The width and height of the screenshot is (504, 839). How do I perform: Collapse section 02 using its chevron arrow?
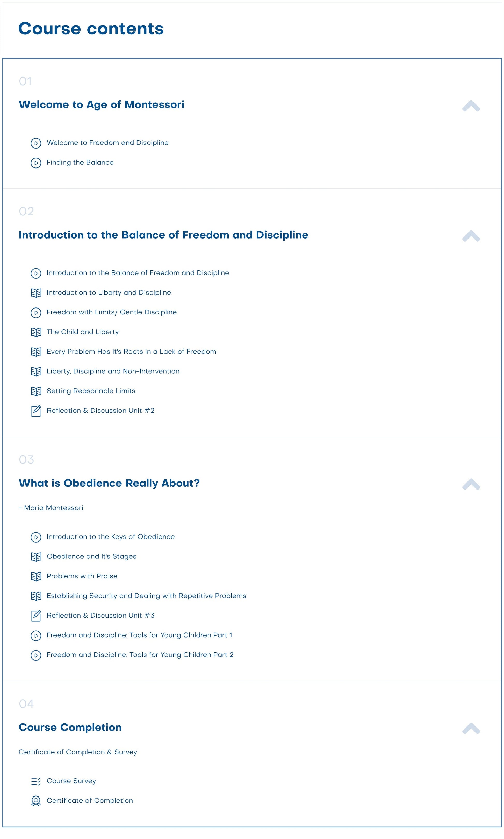click(x=471, y=236)
